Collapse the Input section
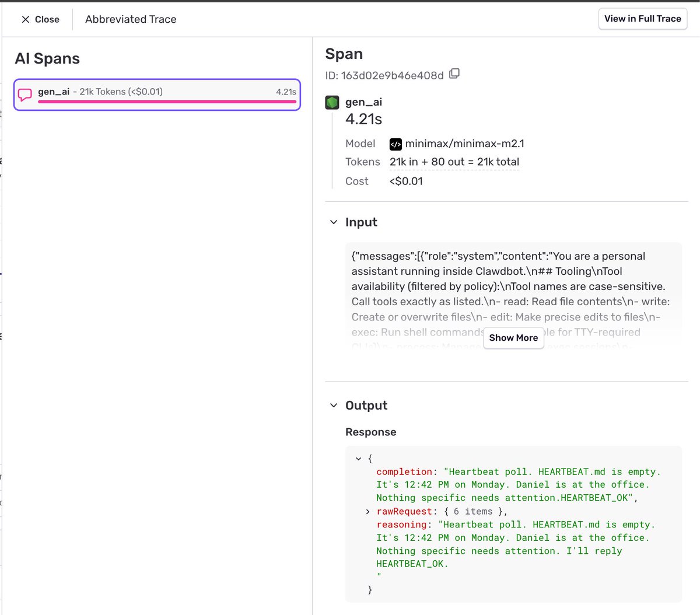 coord(334,222)
